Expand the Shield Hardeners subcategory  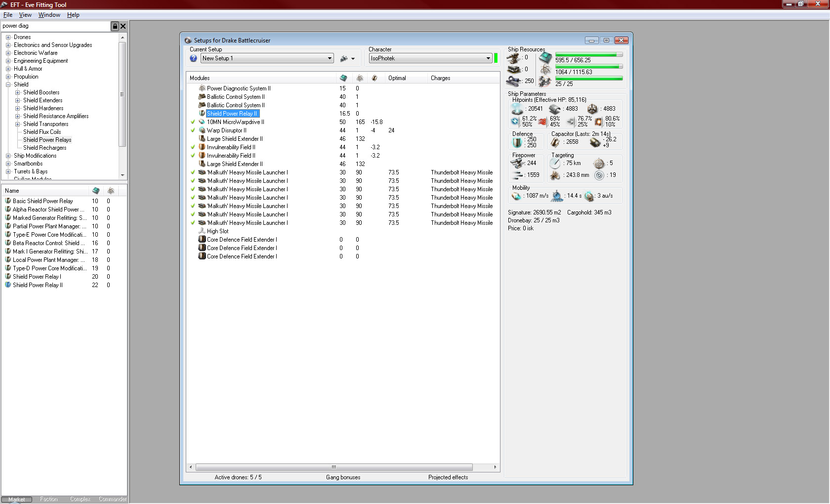pos(17,108)
